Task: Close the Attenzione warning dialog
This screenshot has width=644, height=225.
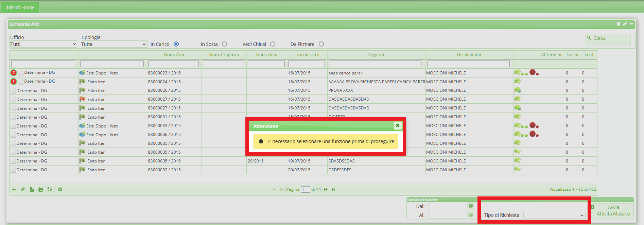Action: [397, 125]
